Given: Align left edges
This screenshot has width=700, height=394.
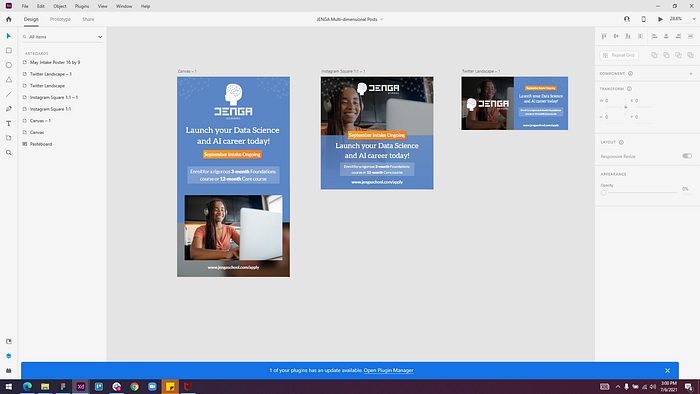Looking at the screenshot, I should 654,36.
